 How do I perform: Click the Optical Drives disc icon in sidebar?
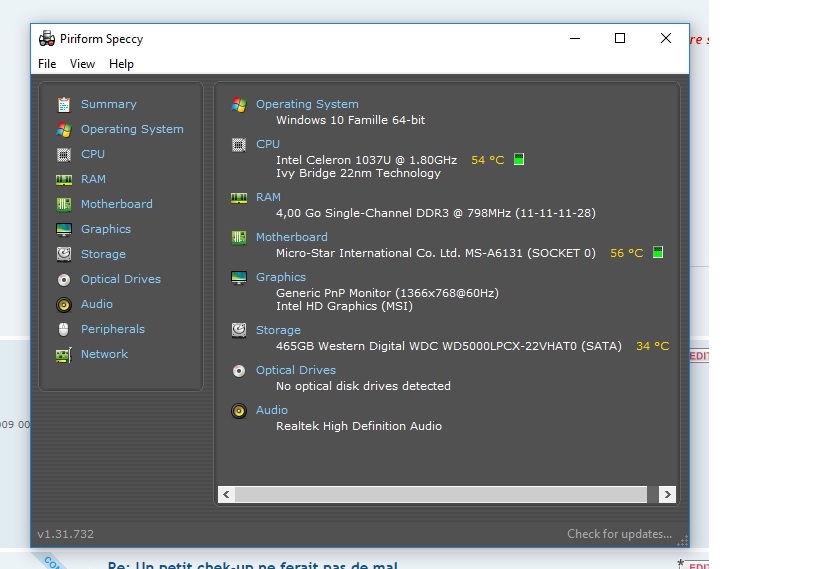[64, 279]
